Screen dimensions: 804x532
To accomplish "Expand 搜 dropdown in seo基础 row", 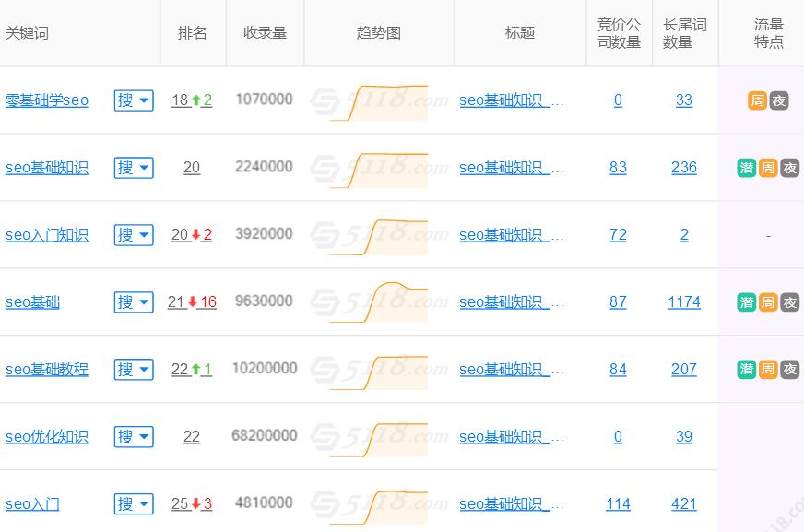I will [134, 301].
